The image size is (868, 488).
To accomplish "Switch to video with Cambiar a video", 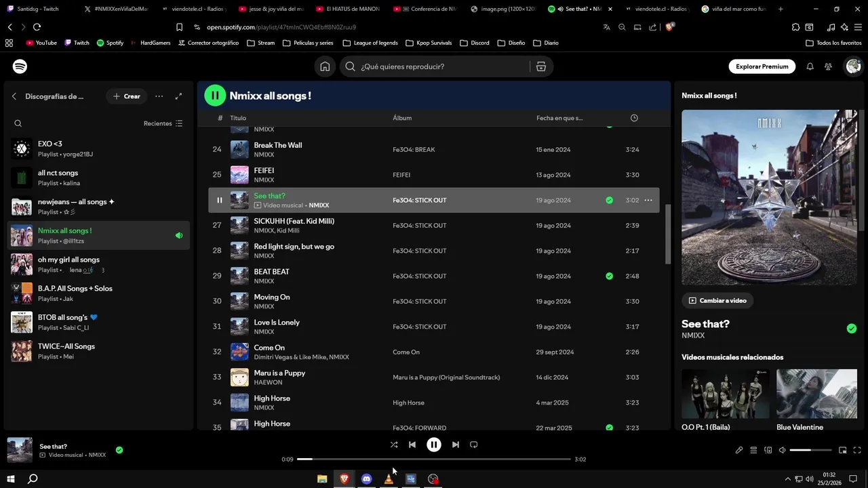I will (x=717, y=300).
